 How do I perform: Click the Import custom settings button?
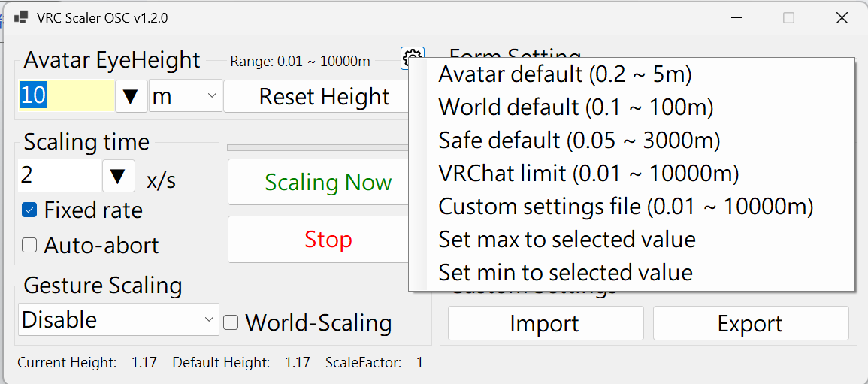[x=546, y=323]
